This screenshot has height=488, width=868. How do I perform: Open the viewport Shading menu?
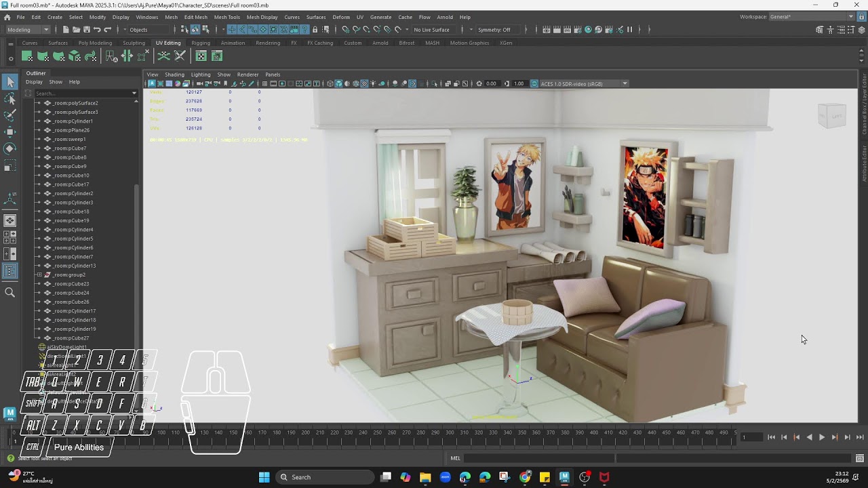(x=174, y=75)
